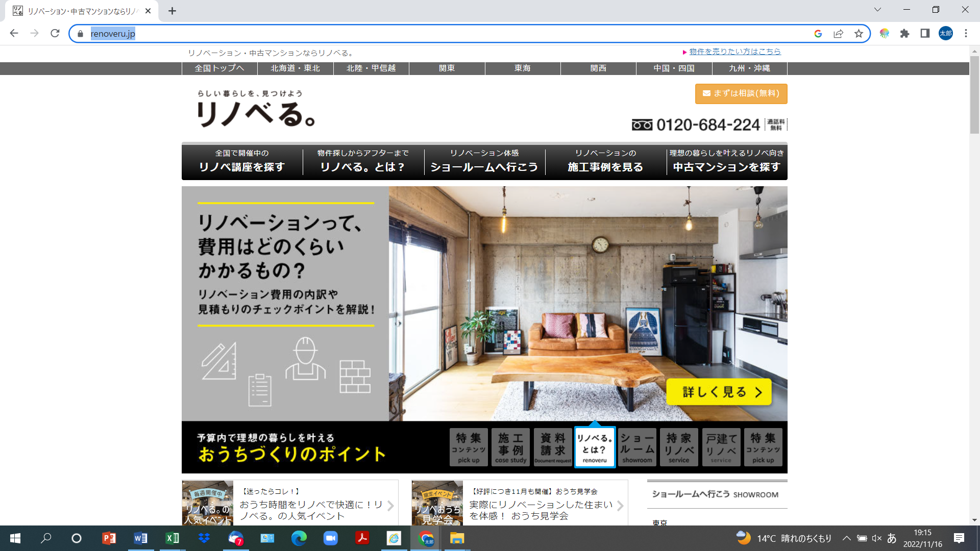
Task: Toggle Japanese IME input mode indicator
Action: 892,538
